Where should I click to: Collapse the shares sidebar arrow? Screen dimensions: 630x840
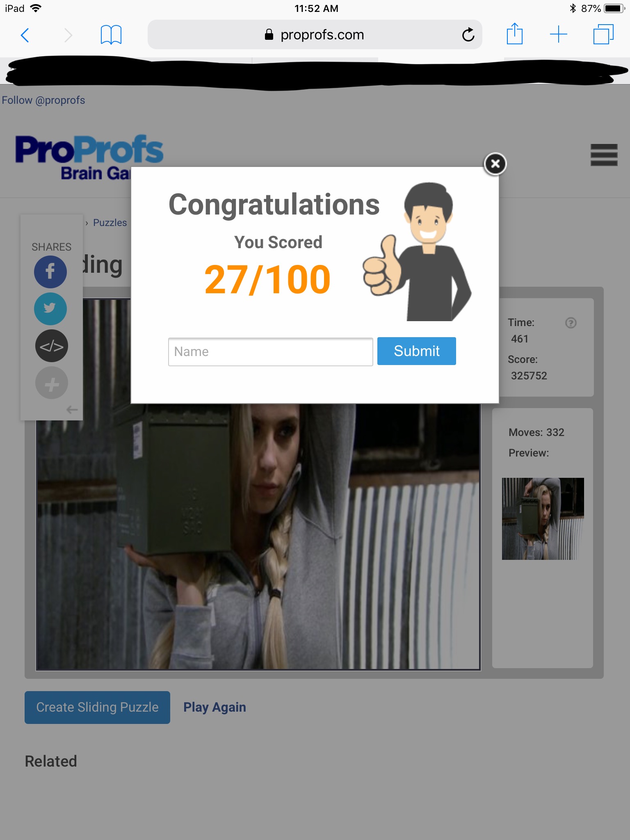[x=72, y=409]
